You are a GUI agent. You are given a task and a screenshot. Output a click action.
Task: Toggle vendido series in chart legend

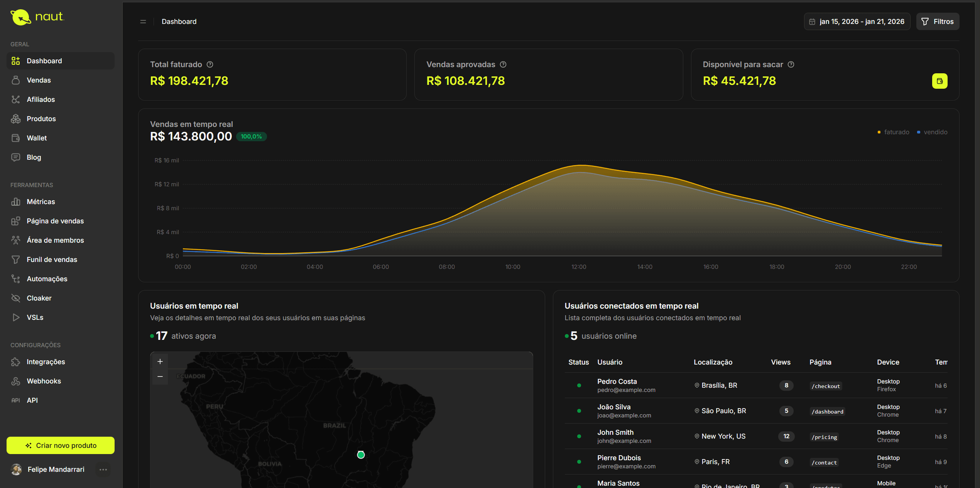tap(932, 132)
